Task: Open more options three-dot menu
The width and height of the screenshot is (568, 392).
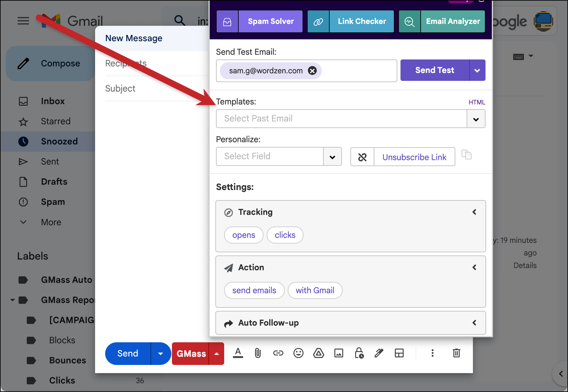Action: [433, 353]
